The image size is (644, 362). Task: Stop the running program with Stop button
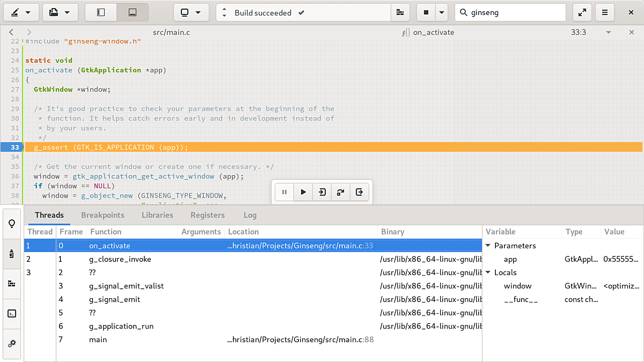point(426,13)
